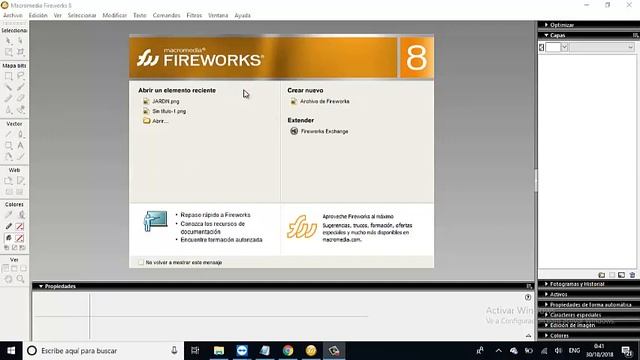Select the Subselection tool
640x360 pixels.
[20, 41]
